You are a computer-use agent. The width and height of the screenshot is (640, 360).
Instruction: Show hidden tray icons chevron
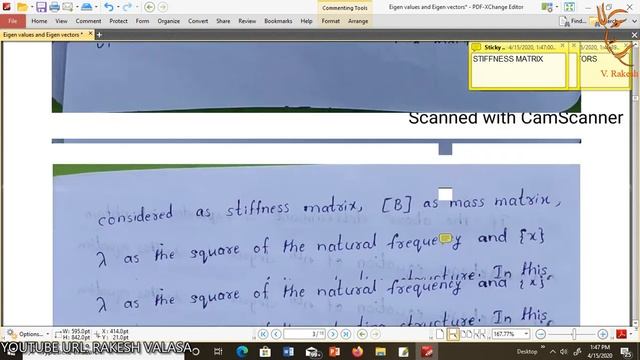pyautogui.click(x=552, y=351)
